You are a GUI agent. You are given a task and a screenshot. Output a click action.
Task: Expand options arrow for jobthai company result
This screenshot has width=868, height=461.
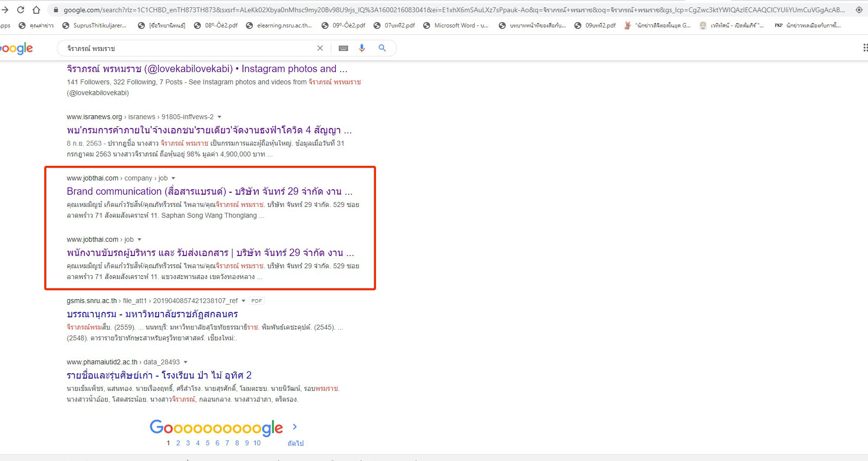tap(173, 178)
